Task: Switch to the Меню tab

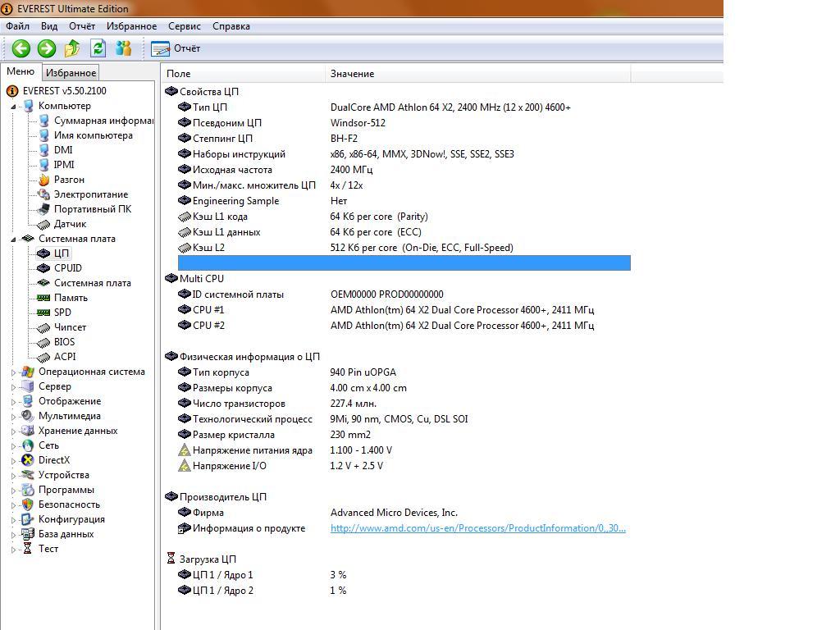Action: point(21,71)
